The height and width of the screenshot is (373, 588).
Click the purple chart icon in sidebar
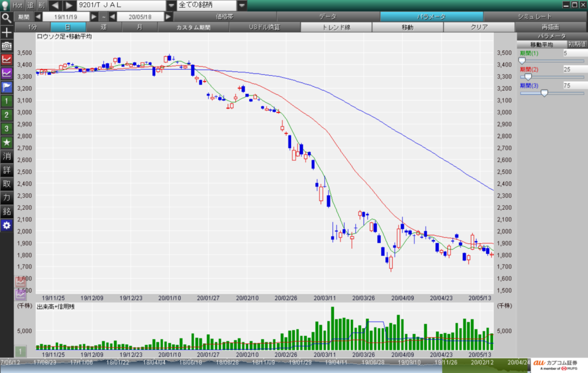[6, 73]
